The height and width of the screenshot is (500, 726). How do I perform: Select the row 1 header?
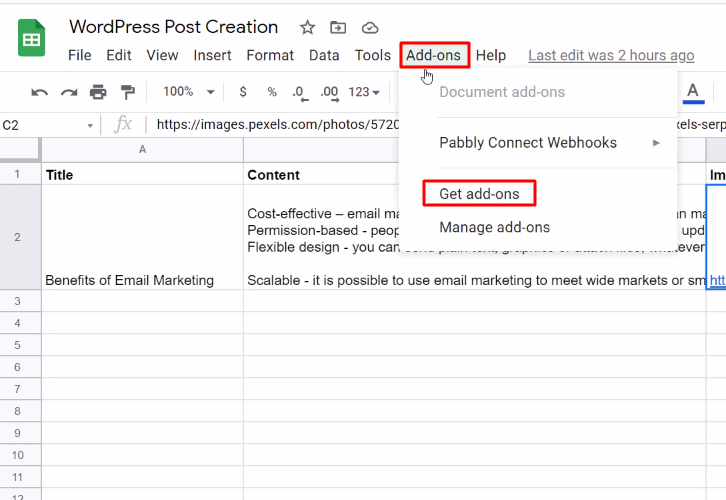pos(18,174)
